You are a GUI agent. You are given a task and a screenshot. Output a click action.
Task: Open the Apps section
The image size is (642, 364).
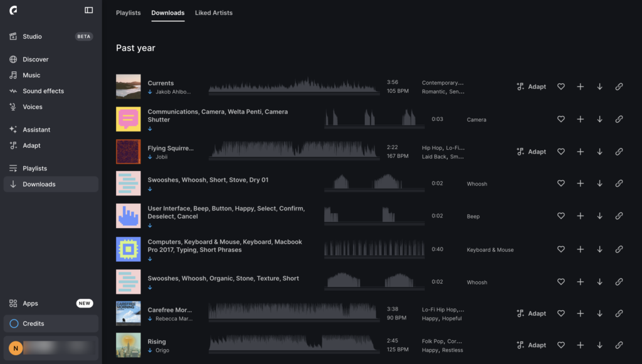[51, 303]
